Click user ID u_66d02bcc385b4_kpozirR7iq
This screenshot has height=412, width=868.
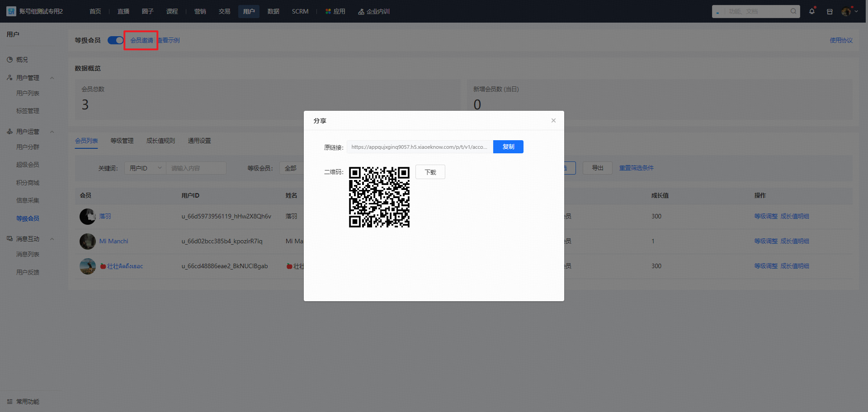click(x=222, y=241)
